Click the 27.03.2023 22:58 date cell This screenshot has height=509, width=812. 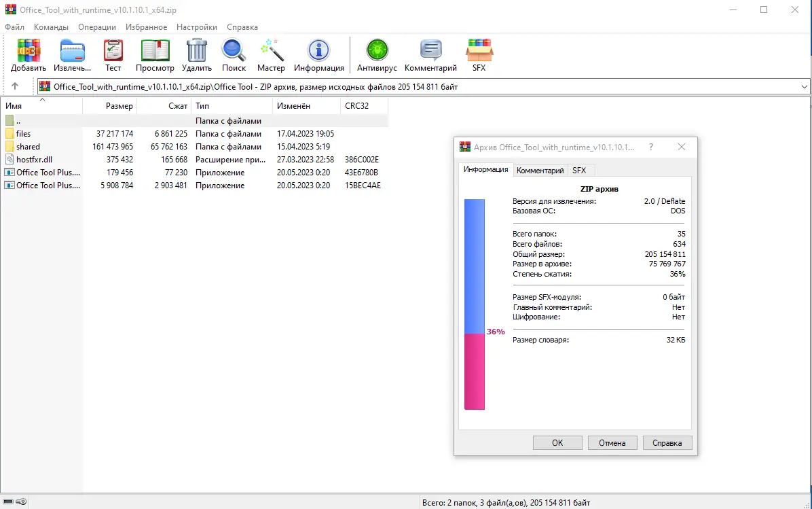click(305, 160)
